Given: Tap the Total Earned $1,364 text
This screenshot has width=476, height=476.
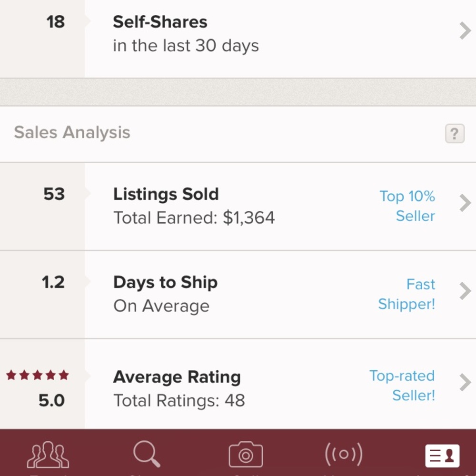Looking at the screenshot, I should pos(194,217).
